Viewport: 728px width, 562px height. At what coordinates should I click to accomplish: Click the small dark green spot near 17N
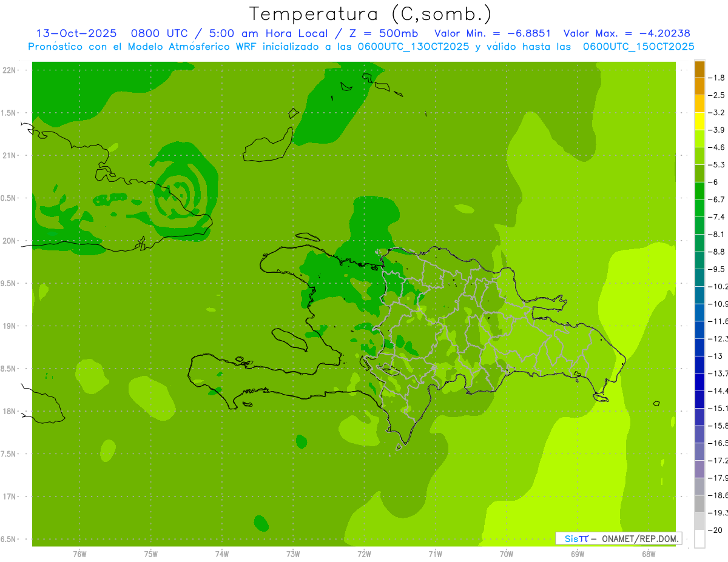pyautogui.click(x=261, y=522)
